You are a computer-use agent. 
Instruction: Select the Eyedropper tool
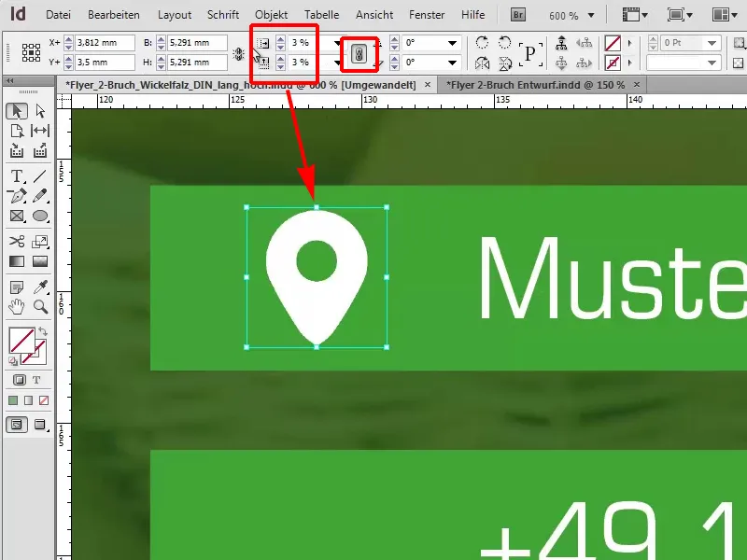[x=40, y=287]
